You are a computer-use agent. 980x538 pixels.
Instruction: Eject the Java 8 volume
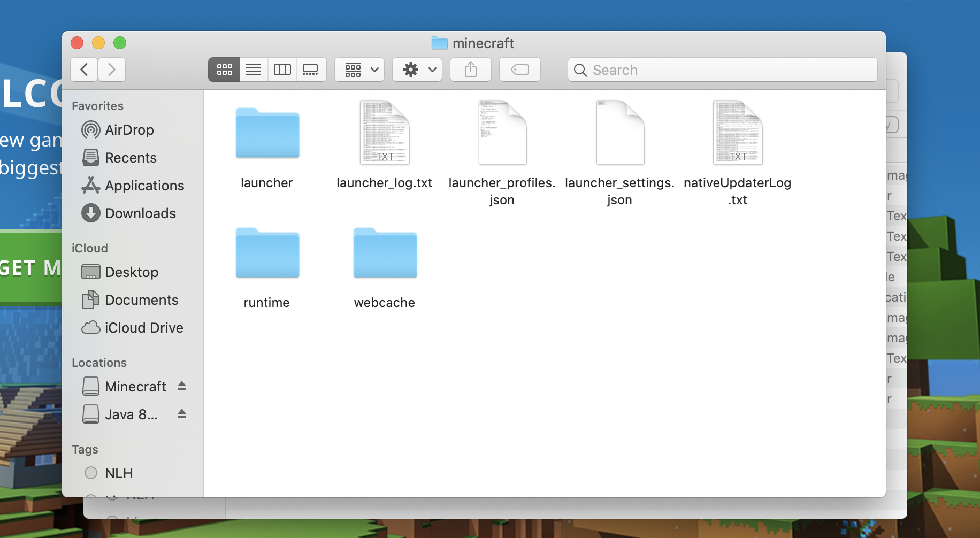[182, 414]
